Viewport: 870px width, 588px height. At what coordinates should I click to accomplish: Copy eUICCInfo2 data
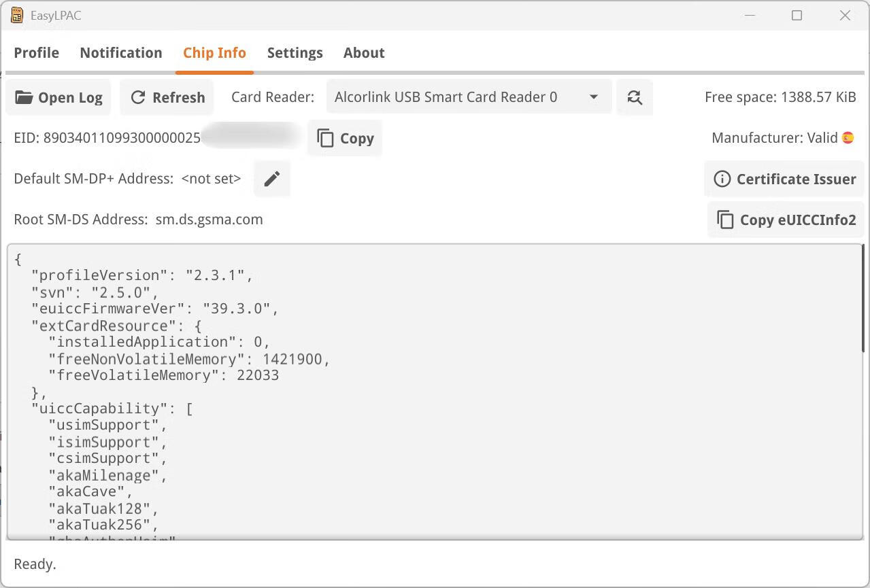tap(786, 220)
